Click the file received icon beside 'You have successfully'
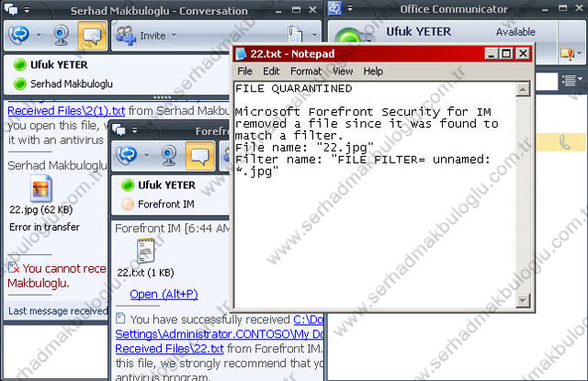The image size is (588, 381). click(120, 319)
